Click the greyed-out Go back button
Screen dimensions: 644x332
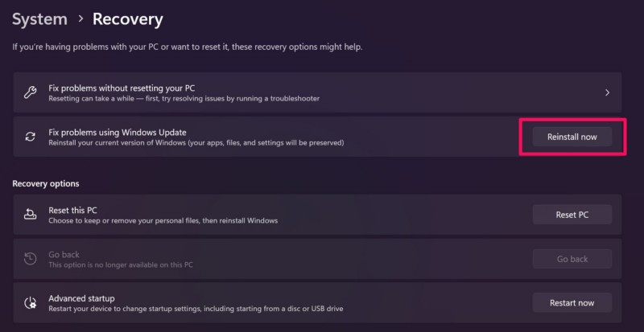point(572,259)
